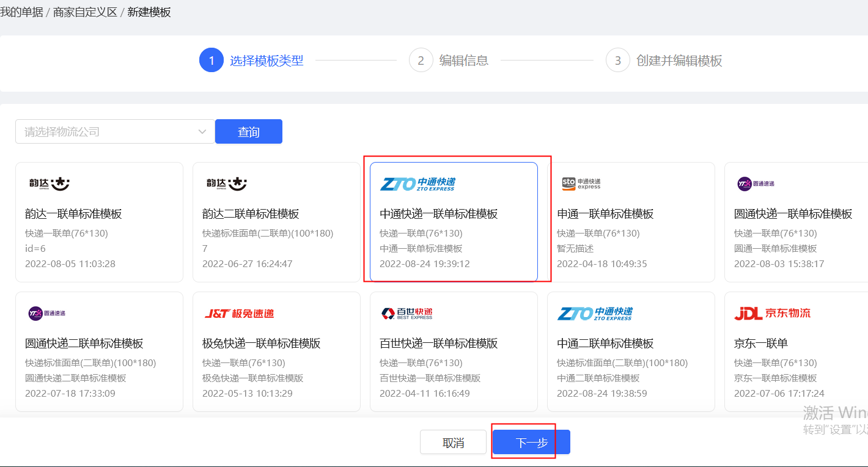The width and height of the screenshot is (868, 467).
Task: Click timestamp 2022-08-03 15:38:17
Action: pyautogui.click(x=779, y=264)
